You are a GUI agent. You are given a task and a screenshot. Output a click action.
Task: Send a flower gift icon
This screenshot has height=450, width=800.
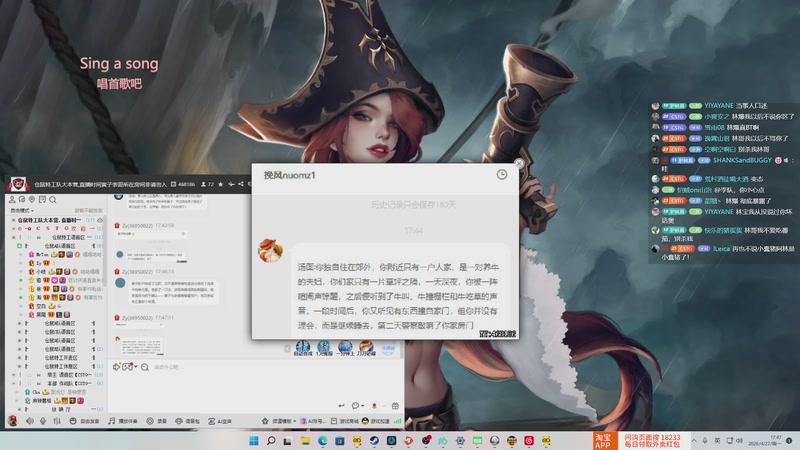pyautogui.click(x=374, y=406)
